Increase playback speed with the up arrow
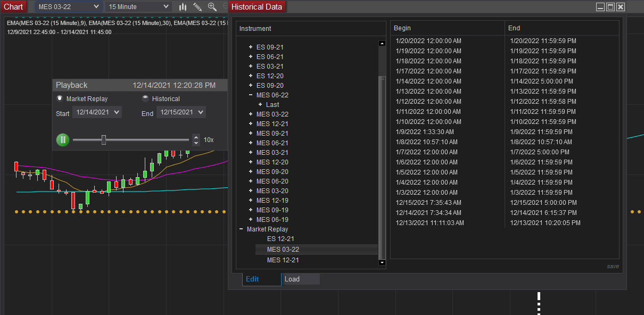Viewport: 644px width, 315px height. (196, 137)
